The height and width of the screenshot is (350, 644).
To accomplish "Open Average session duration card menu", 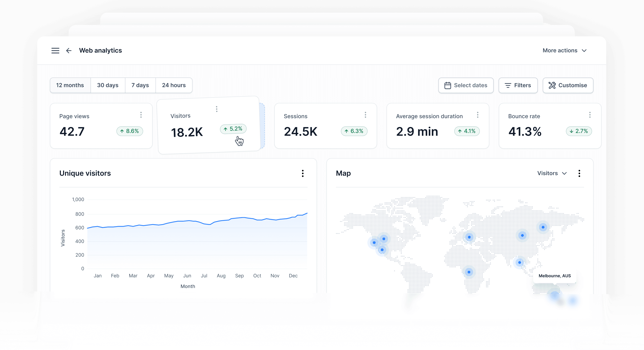I will point(477,115).
